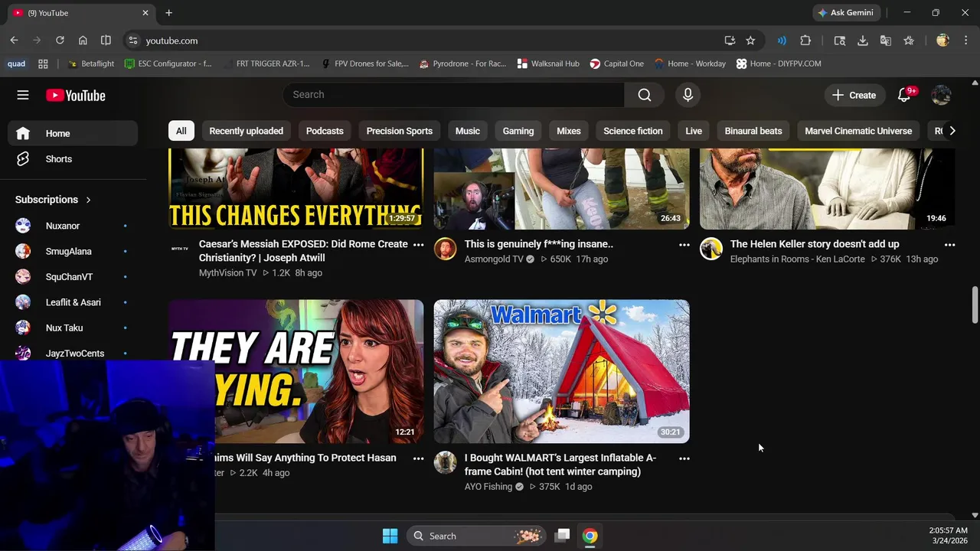Show more filter chips with right arrow
Image resolution: width=980 pixels, height=551 pixels.
[952, 131]
